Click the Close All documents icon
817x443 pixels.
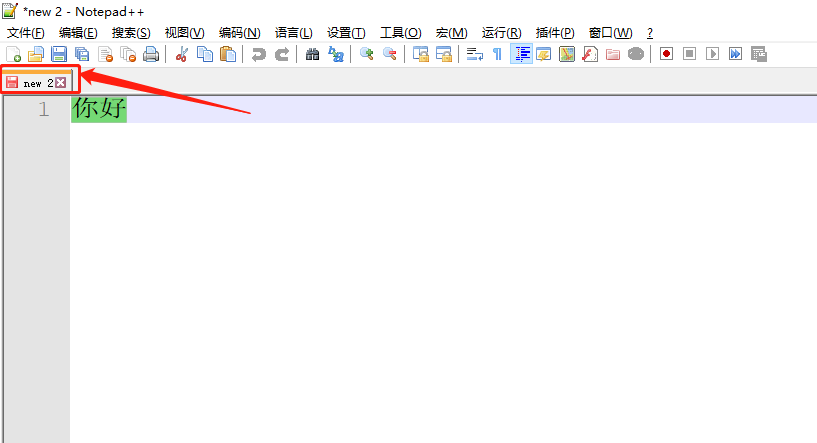[x=128, y=54]
